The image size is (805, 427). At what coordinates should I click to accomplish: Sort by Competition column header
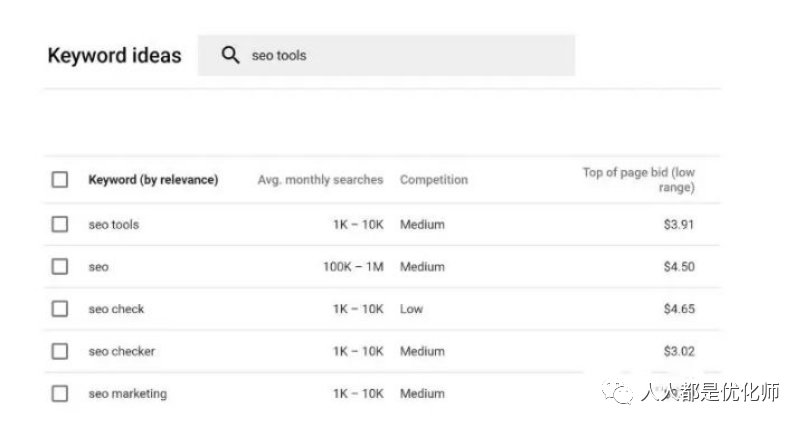click(x=434, y=180)
